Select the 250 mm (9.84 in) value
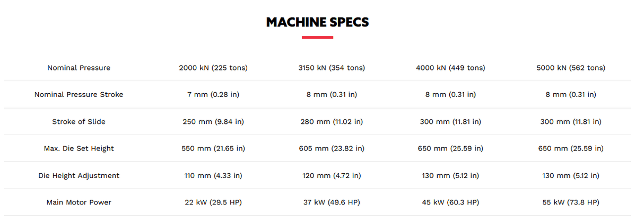This screenshot has width=644, height=223. tap(213, 122)
